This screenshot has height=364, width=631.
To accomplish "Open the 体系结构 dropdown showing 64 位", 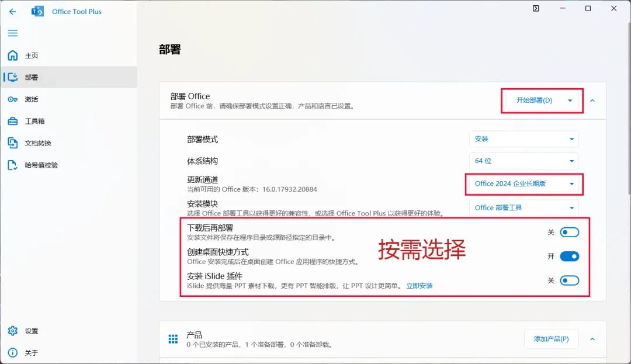I will coord(523,161).
